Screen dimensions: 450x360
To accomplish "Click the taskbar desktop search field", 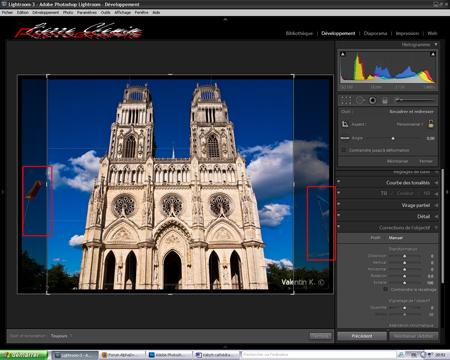I will point(318,355).
